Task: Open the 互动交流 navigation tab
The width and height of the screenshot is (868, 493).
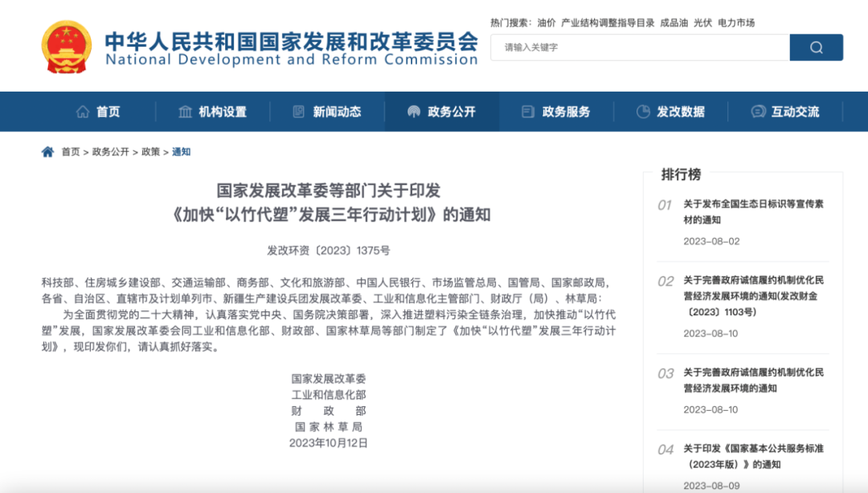Action: tap(785, 112)
